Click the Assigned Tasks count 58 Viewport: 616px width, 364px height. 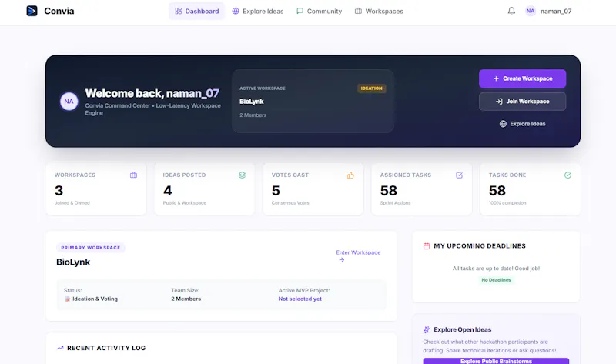point(389,190)
